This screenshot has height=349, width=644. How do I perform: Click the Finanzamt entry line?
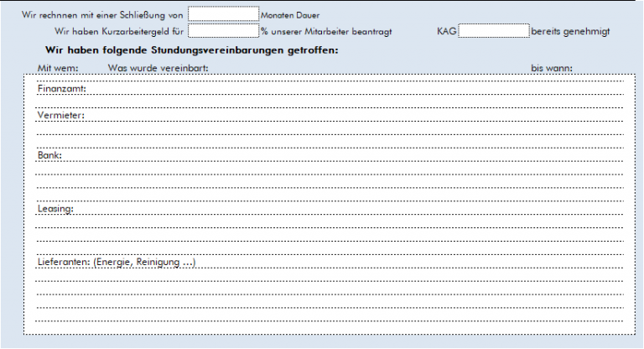(x=335, y=88)
